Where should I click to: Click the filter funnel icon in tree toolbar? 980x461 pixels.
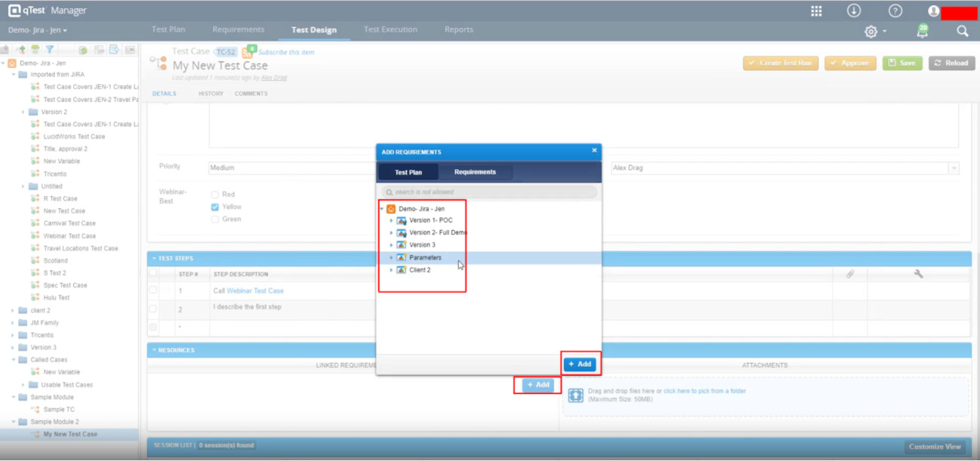point(49,50)
